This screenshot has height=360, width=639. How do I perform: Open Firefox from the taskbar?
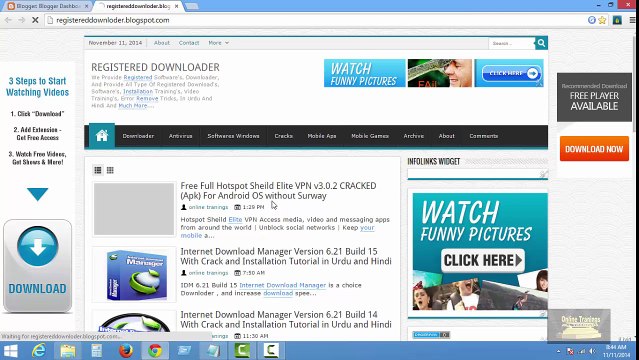tap(126, 351)
